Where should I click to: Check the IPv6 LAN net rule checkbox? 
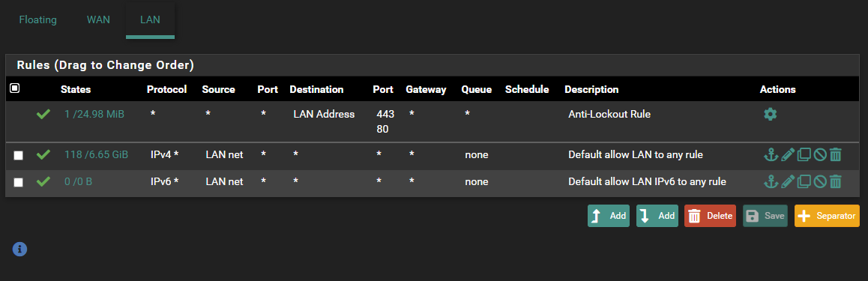(x=18, y=182)
